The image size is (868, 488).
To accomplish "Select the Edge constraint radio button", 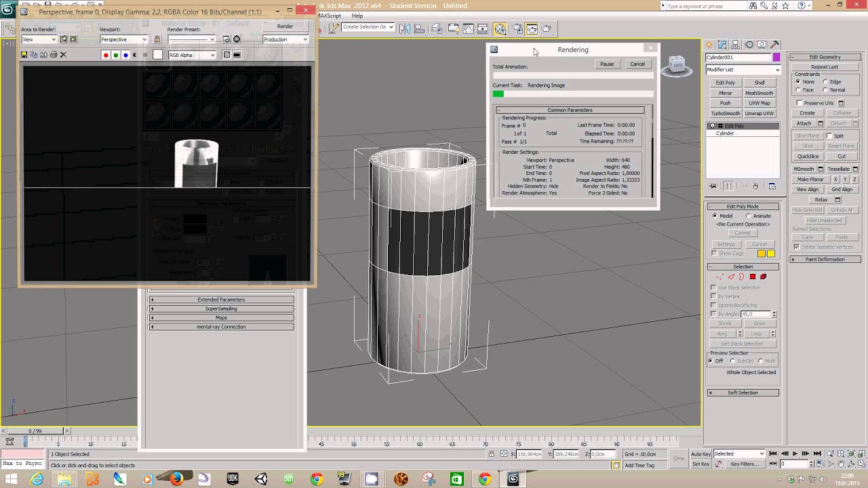I will pos(825,81).
